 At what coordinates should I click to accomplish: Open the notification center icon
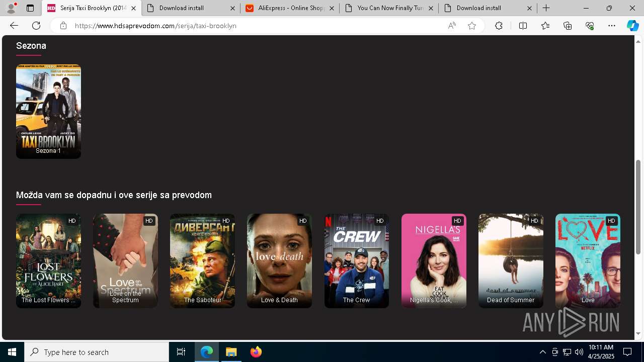click(x=627, y=352)
